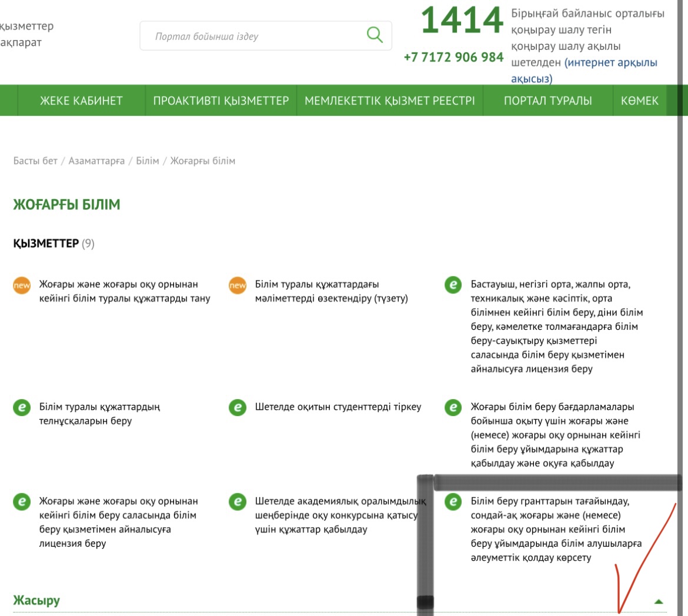Open ПРОАКТИВТІ ҚЫЗМЕТТЕР menu item
This screenshot has width=688, height=616.
click(221, 101)
